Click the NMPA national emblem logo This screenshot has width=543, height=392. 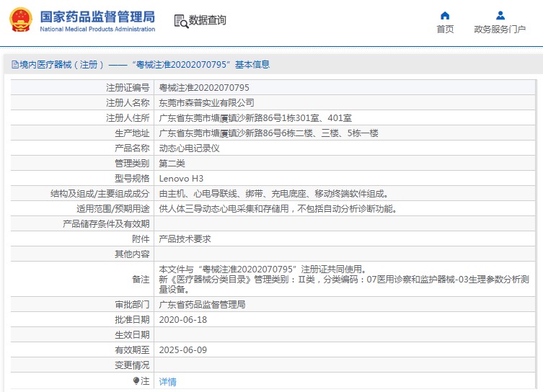click(x=21, y=20)
